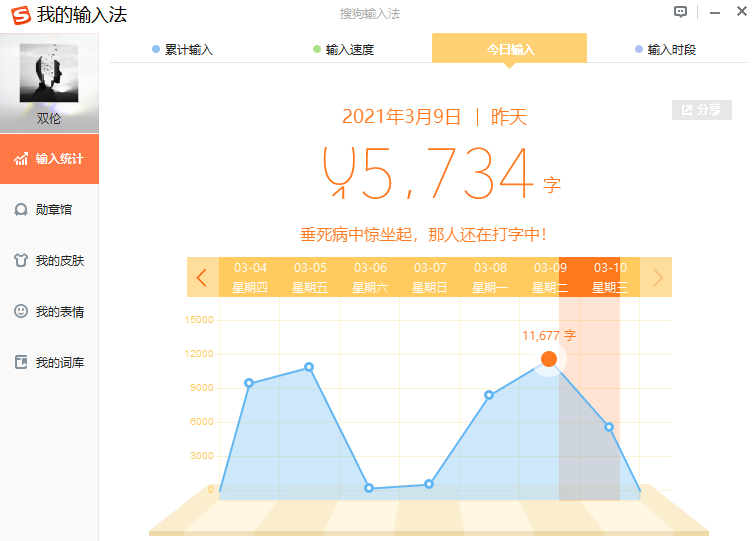
Task: Select date 03-06 星期六
Action: point(370,277)
